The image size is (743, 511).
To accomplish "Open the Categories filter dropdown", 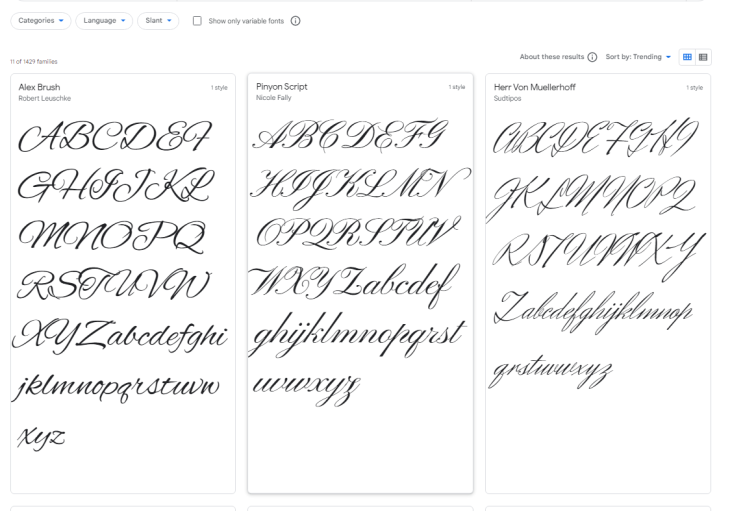I will coord(41,21).
